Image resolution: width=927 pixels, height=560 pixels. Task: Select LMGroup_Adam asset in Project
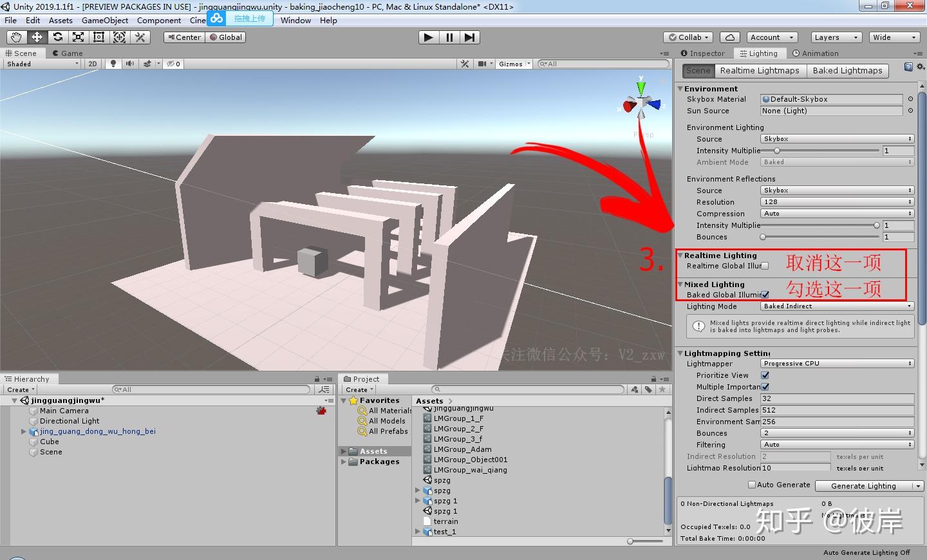[462, 449]
